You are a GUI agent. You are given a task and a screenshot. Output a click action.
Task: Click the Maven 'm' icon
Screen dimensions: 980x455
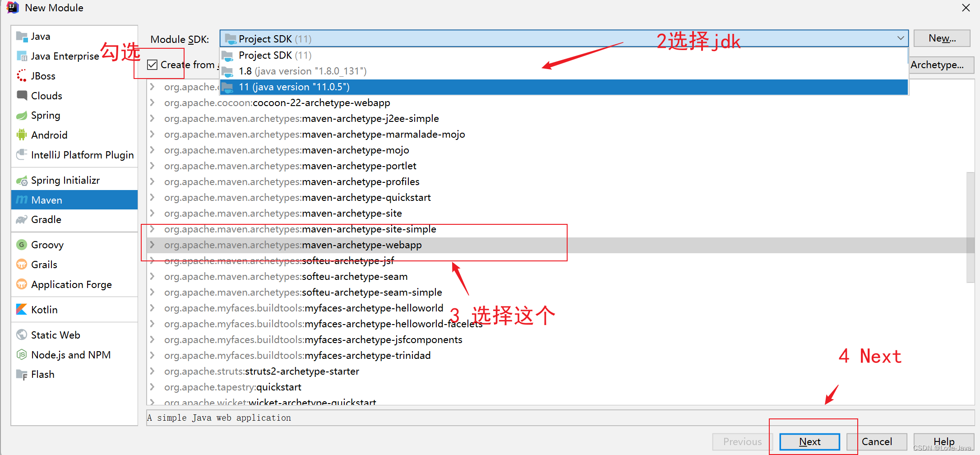22,200
